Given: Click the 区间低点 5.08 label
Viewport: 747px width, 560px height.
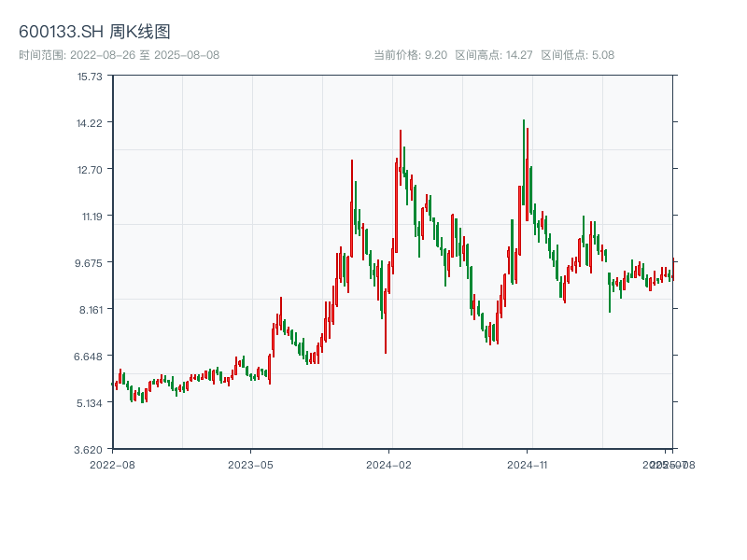Looking at the screenshot, I should point(578,55).
